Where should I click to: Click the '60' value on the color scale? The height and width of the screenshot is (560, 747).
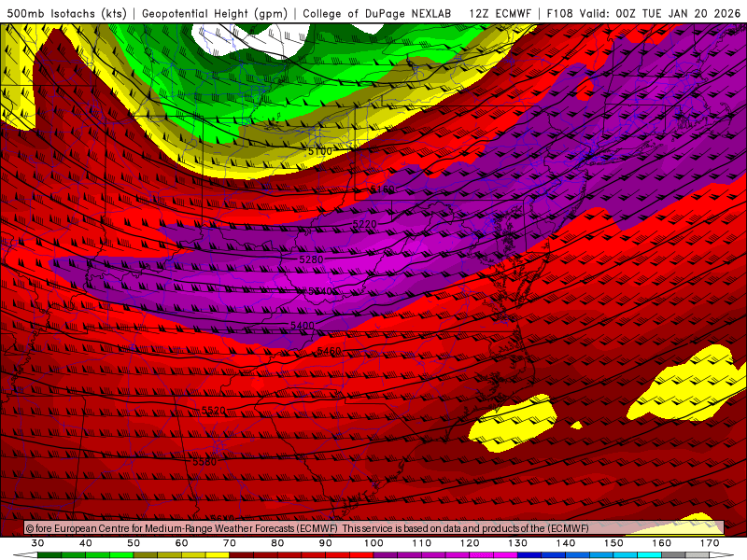point(181,543)
